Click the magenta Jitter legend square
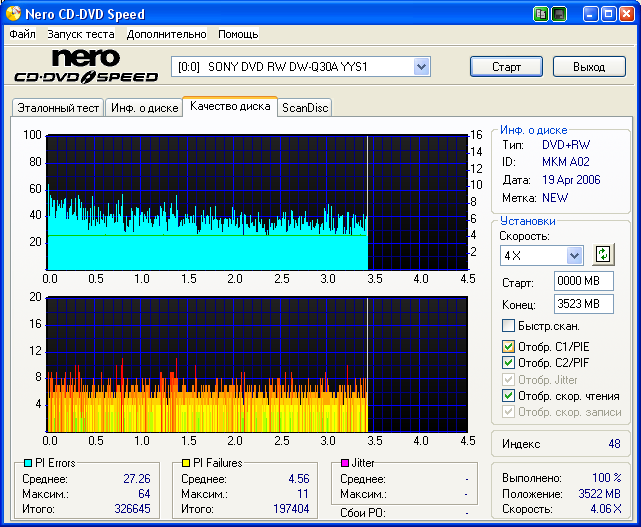This screenshot has height=527, width=641. point(344,463)
